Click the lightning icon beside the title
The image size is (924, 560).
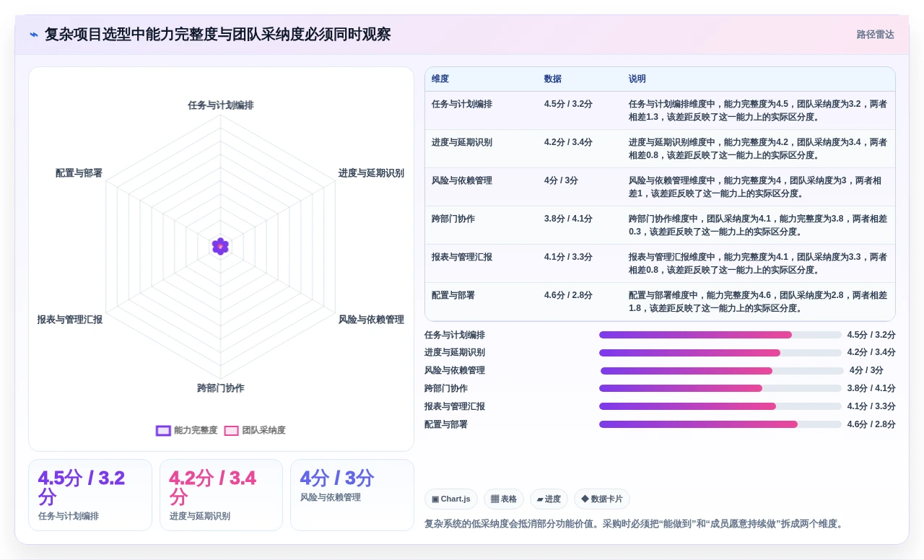(34, 35)
